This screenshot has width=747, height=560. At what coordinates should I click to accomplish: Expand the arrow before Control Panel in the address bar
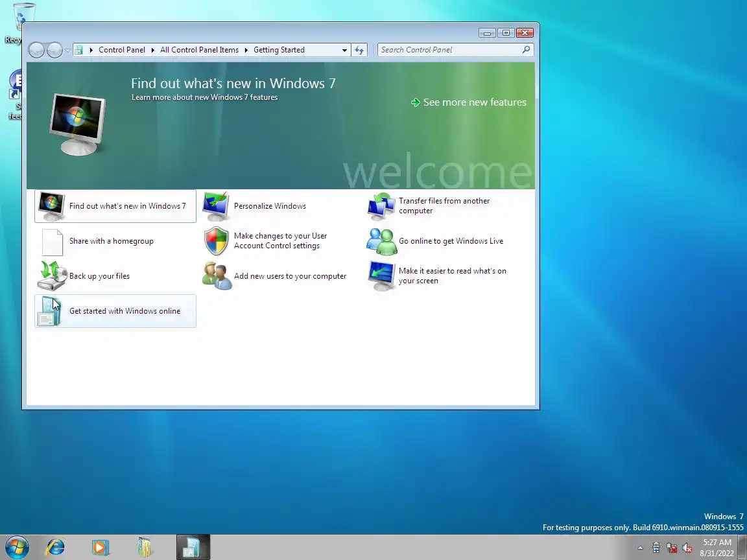pyautogui.click(x=91, y=50)
